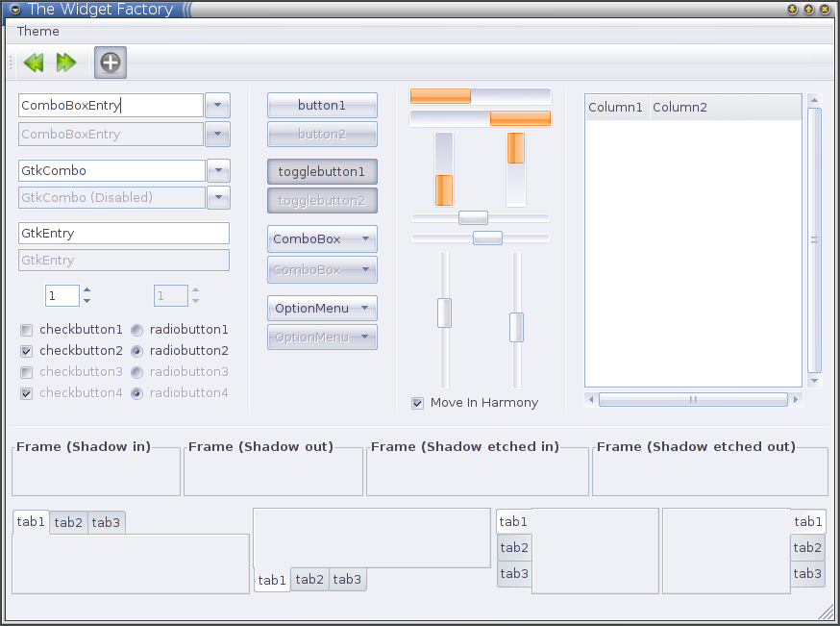Click the second horizontal progress bar

point(481,118)
